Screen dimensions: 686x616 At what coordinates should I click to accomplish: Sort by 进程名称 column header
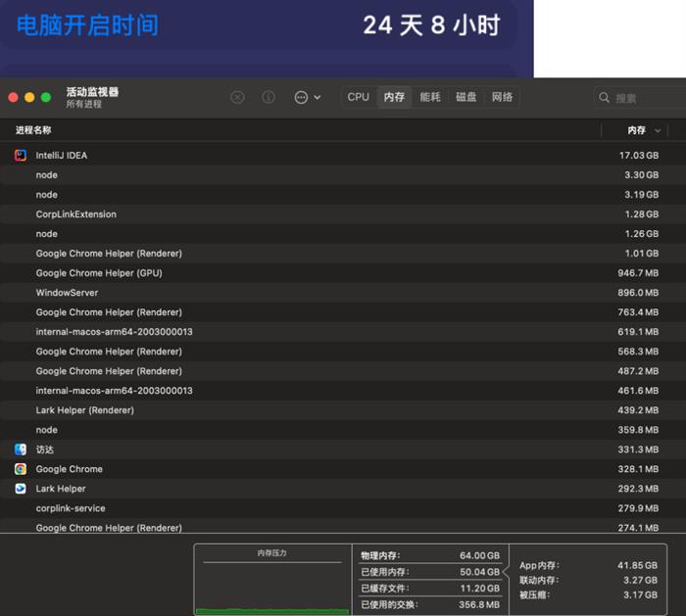[33, 130]
